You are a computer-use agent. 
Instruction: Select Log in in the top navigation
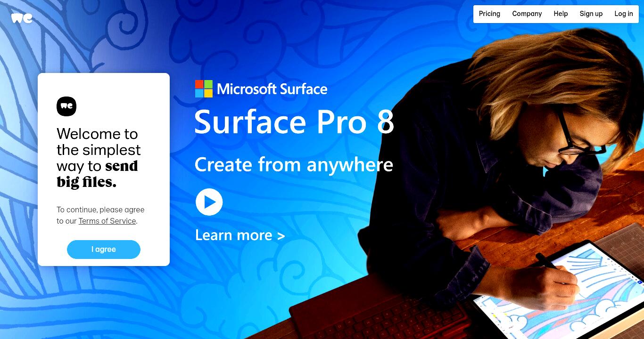624,14
